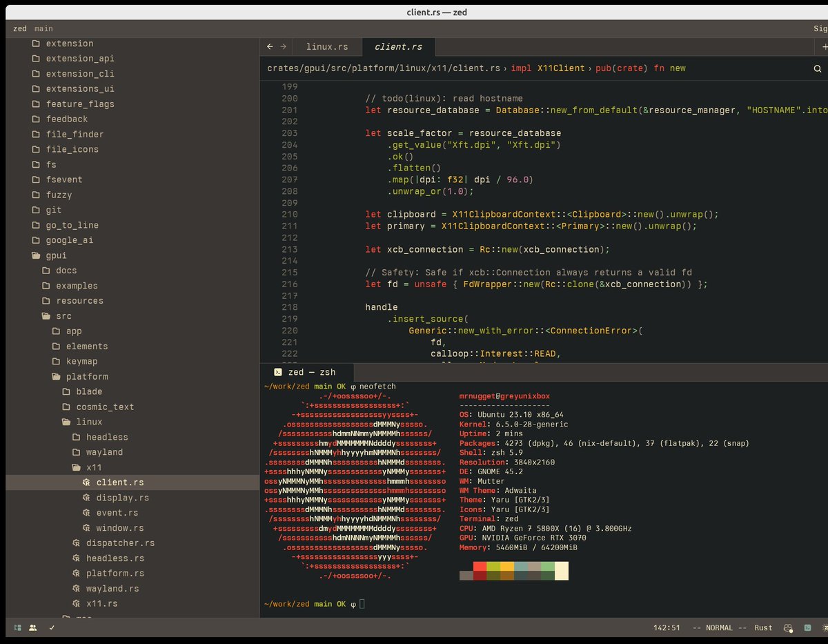Open diagnostics via the status bar checkmark
828x644 pixels.
(x=51, y=628)
